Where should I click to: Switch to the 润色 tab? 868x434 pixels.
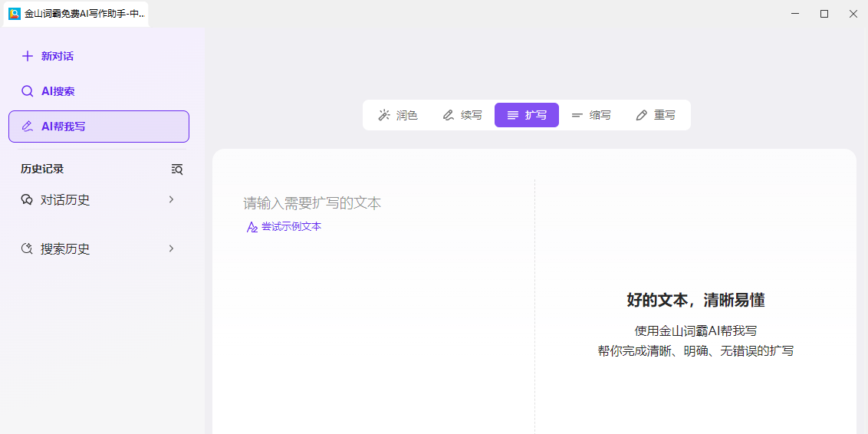[397, 115]
